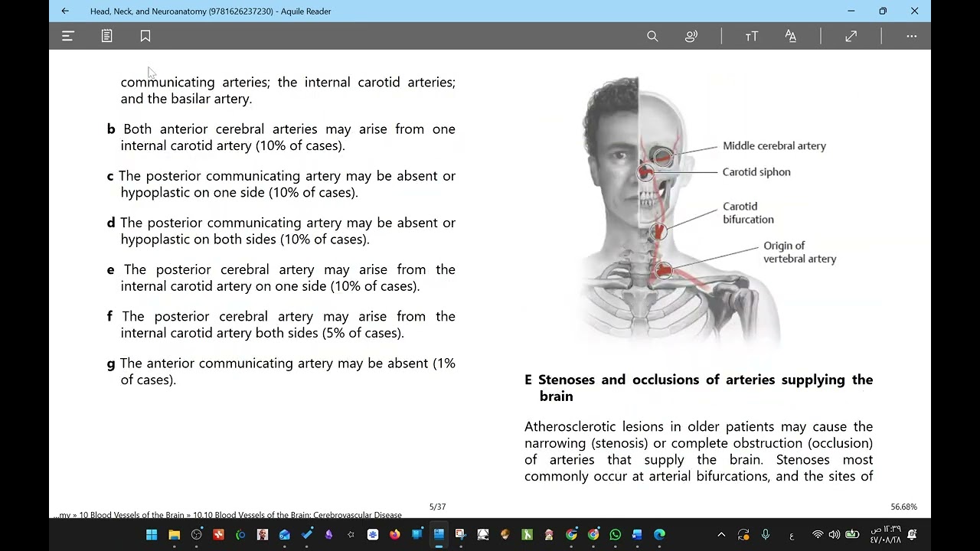Screen dimensions: 980x551
Task: Click the text "and the basilar artery."
Action: pos(186,99)
